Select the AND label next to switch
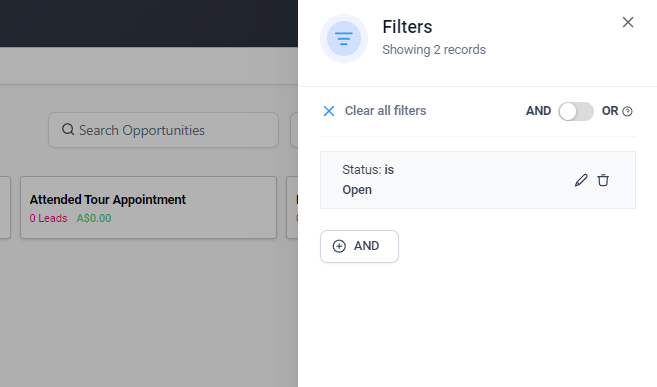This screenshot has width=657, height=387. point(538,111)
